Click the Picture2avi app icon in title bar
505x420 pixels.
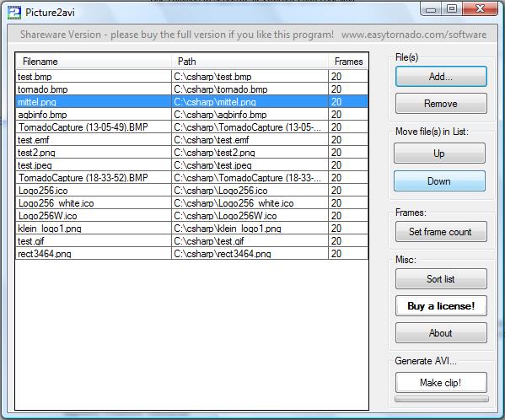point(14,13)
